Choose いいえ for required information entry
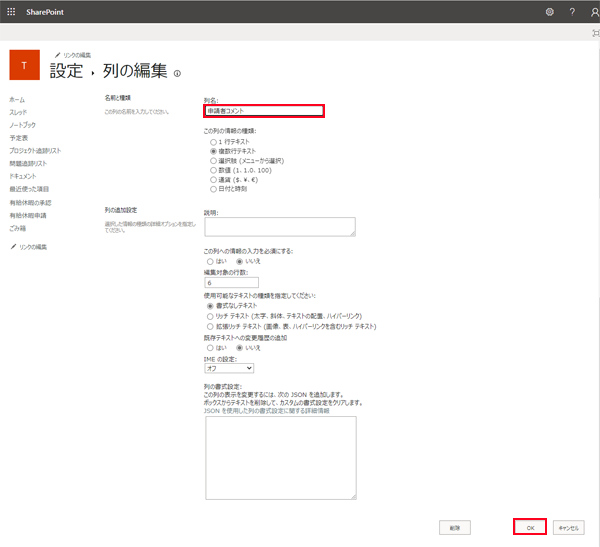Viewport: 600px width, 547px height. tap(240, 261)
